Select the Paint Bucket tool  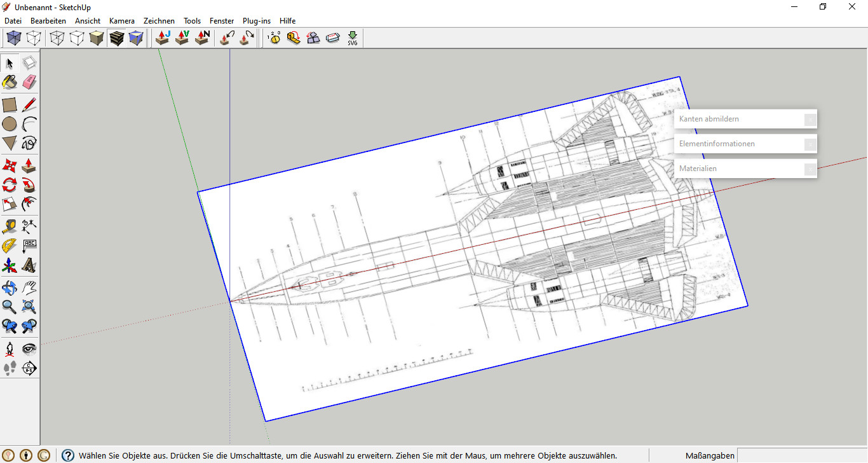coord(10,82)
